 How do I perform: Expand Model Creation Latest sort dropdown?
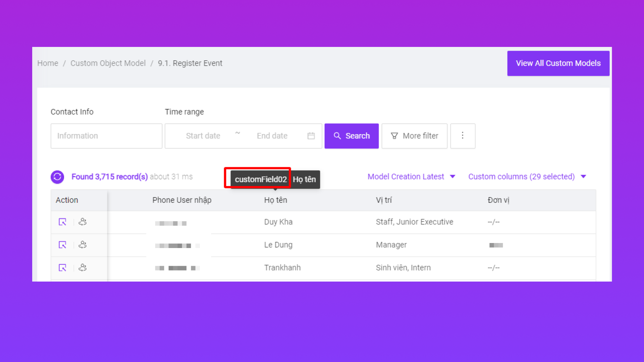click(x=411, y=177)
